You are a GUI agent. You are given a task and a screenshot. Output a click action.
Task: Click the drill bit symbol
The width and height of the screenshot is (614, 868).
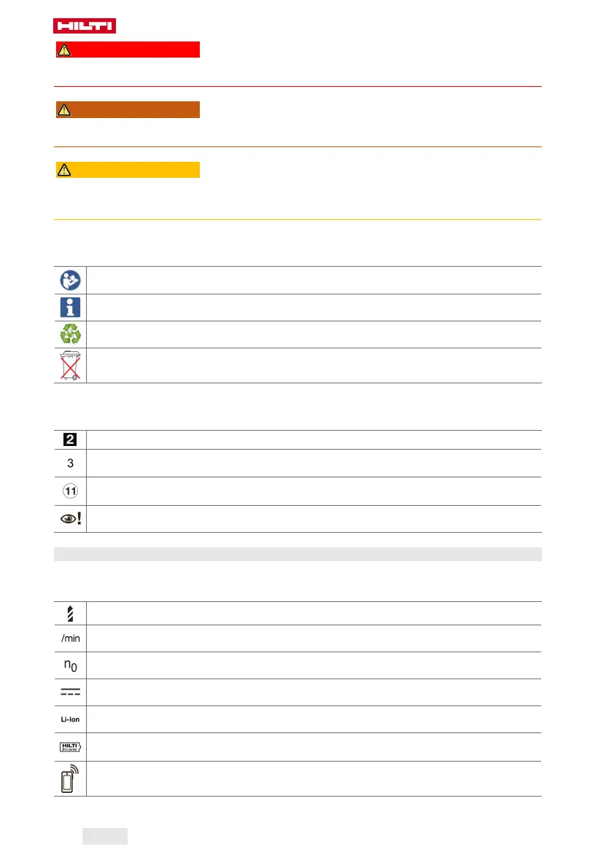pyautogui.click(x=70, y=614)
